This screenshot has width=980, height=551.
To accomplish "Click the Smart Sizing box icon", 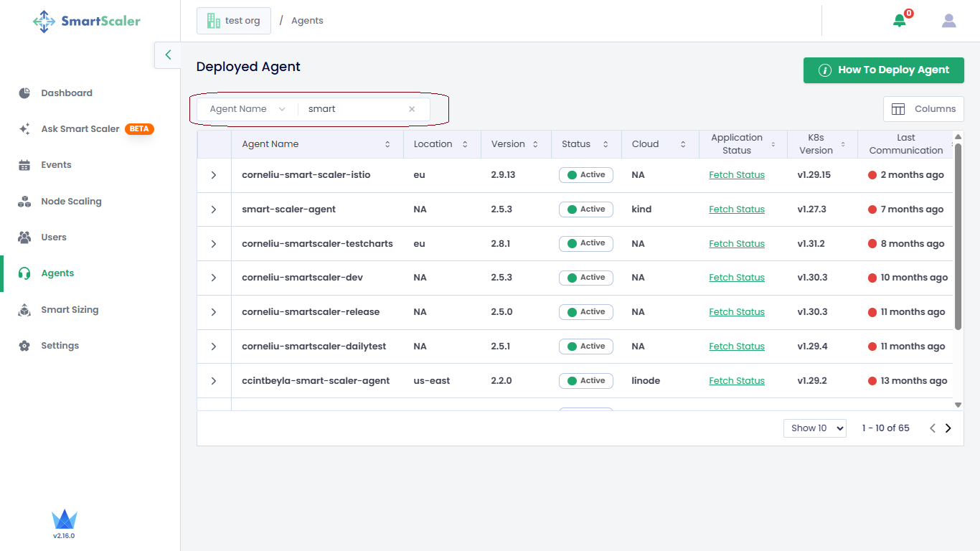I will (24, 310).
